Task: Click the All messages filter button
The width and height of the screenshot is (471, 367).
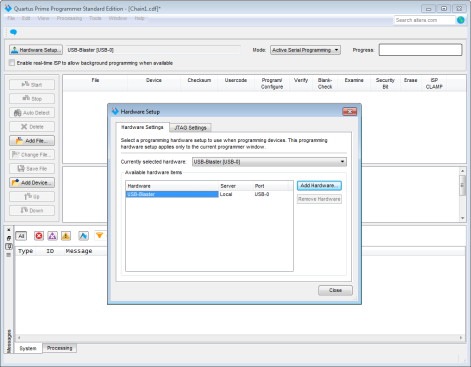Action: click(x=21, y=236)
